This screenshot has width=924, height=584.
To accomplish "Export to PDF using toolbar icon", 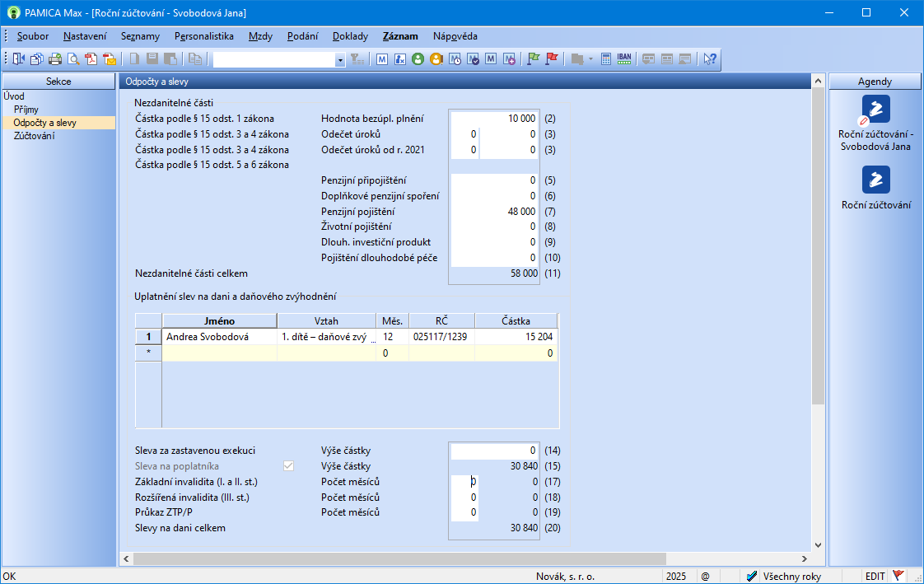I will point(91,58).
